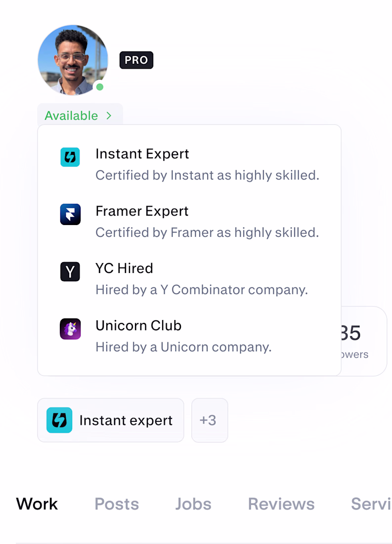Image resolution: width=392 pixels, height=544 pixels.
Task: Select the Unicorn Club title text
Action: [138, 325]
